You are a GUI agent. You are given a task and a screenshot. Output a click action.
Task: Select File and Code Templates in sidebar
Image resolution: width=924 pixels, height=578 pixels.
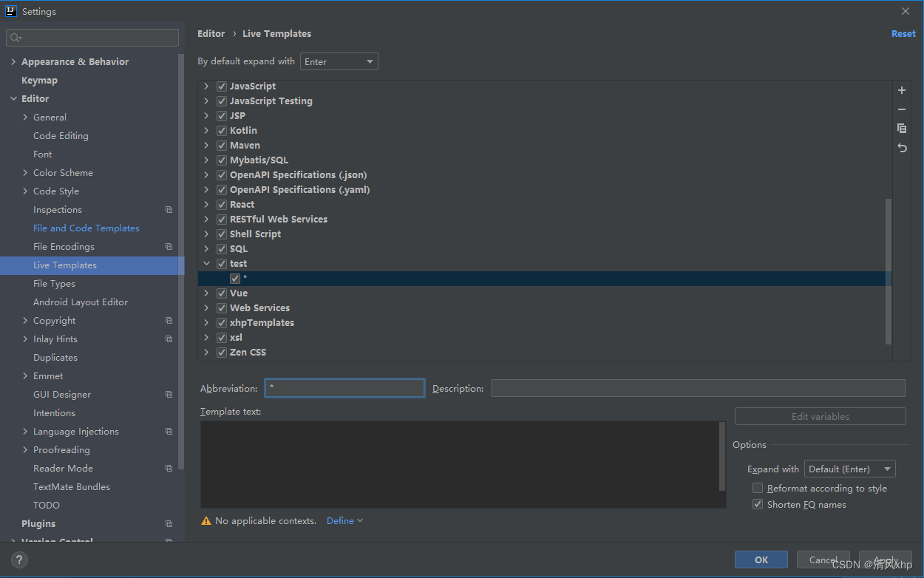[x=86, y=228]
